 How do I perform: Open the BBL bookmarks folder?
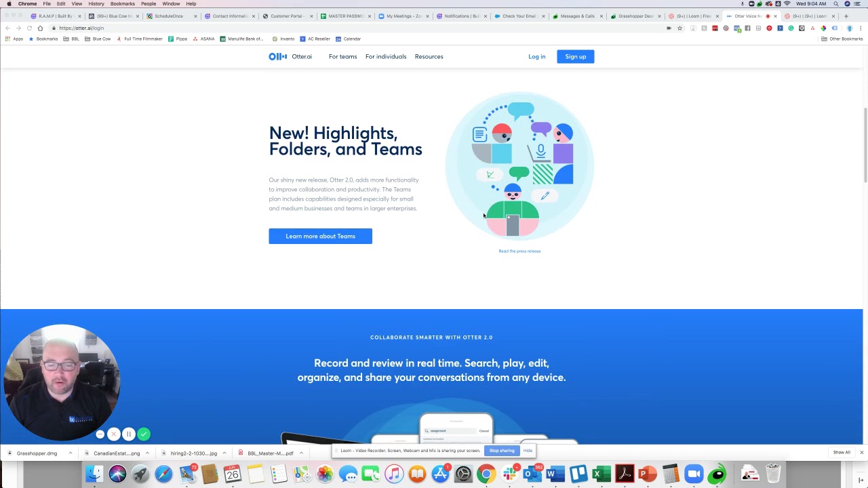[71, 39]
